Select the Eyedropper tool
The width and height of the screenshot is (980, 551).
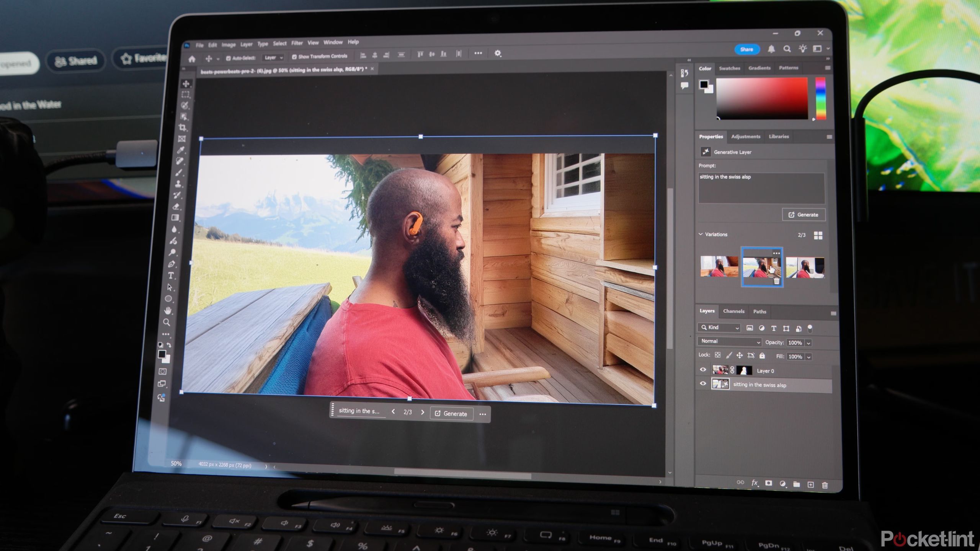181,150
